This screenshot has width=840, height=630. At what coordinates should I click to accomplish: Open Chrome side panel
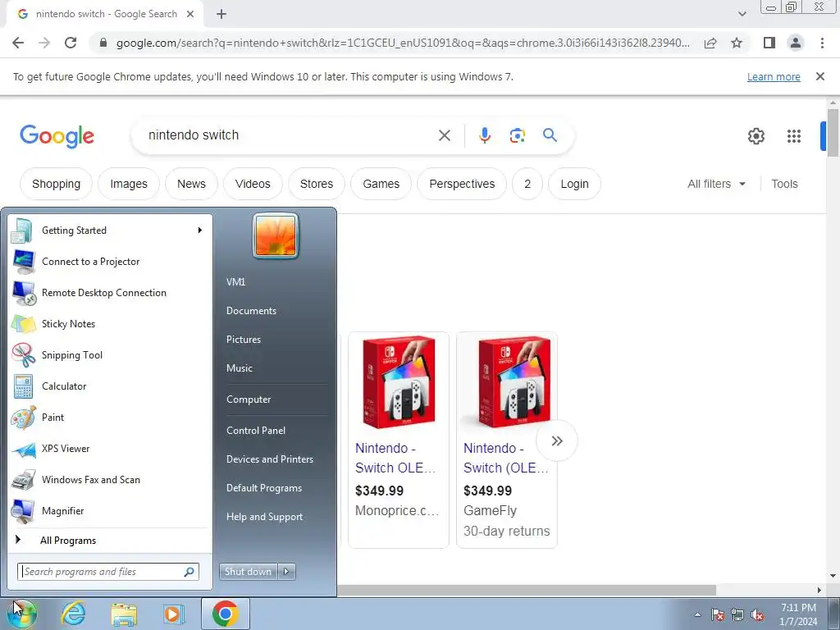(x=769, y=43)
